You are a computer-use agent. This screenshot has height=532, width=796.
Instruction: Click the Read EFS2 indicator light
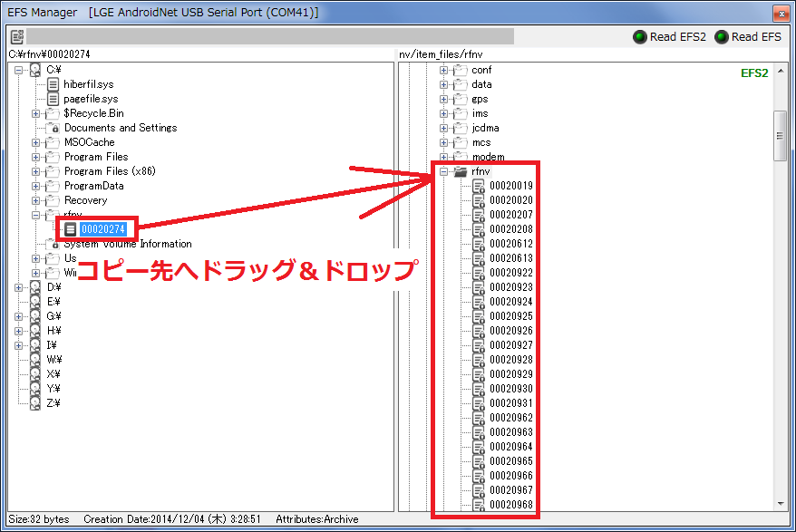coord(640,36)
